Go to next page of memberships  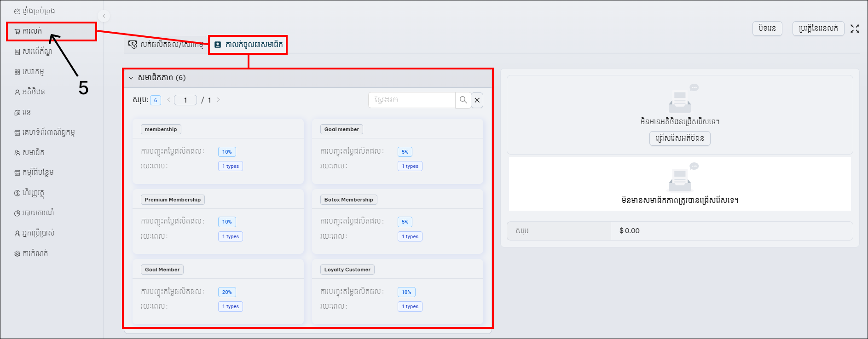click(219, 100)
